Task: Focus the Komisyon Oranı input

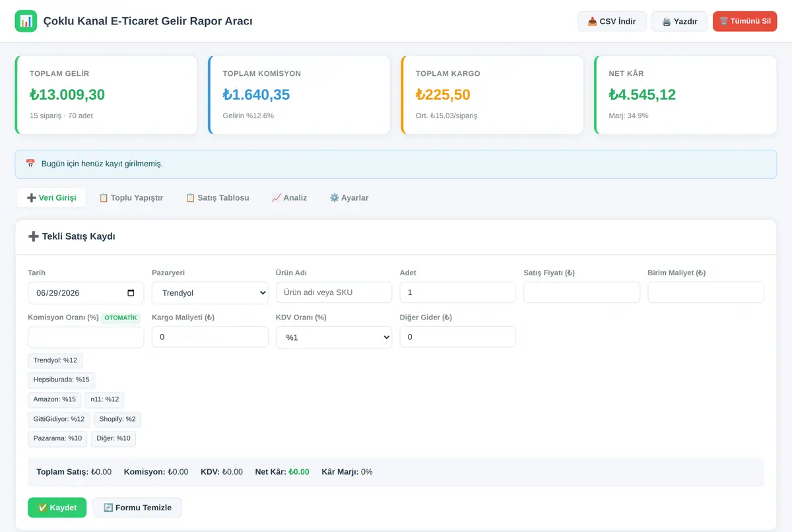Action: 86,337
